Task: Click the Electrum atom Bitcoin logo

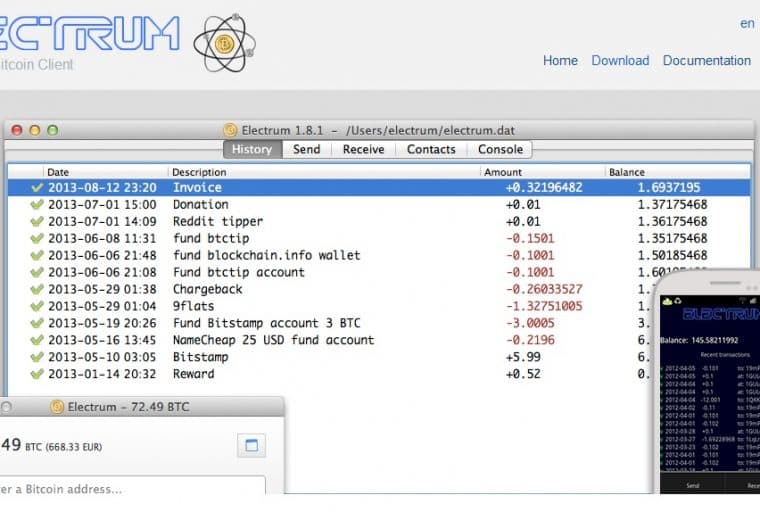Action: [224, 44]
